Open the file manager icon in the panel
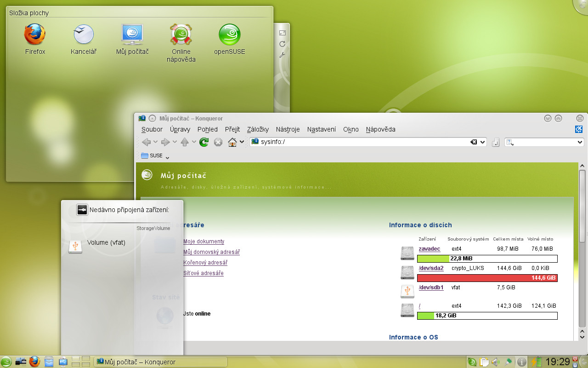 click(49, 362)
